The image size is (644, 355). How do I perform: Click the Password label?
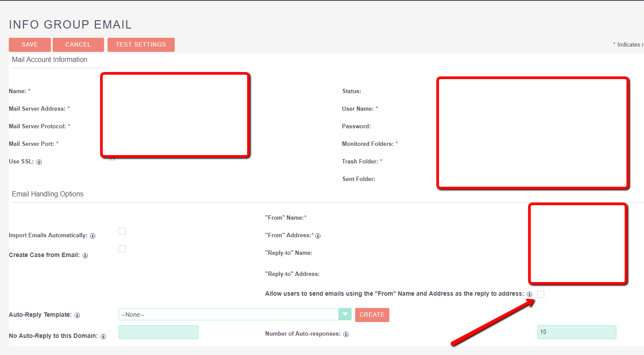[x=356, y=126]
